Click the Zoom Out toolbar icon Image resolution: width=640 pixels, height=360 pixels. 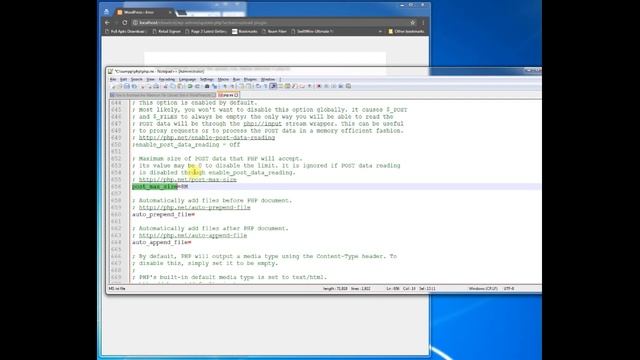pyautogui.click(x=232, y=86)
